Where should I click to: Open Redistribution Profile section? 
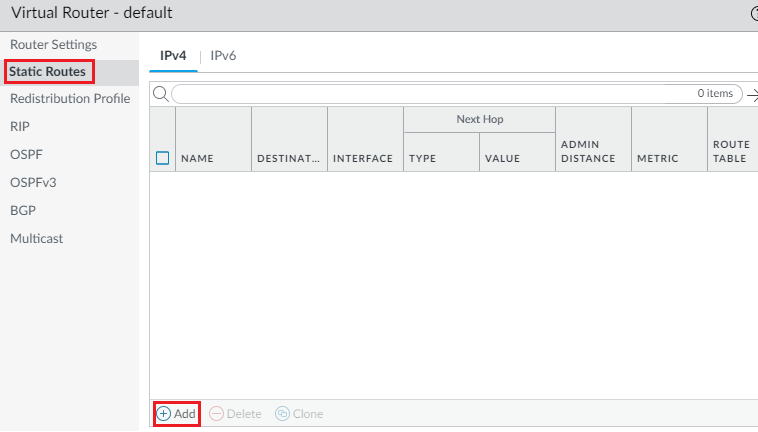[x=70, y=99]
